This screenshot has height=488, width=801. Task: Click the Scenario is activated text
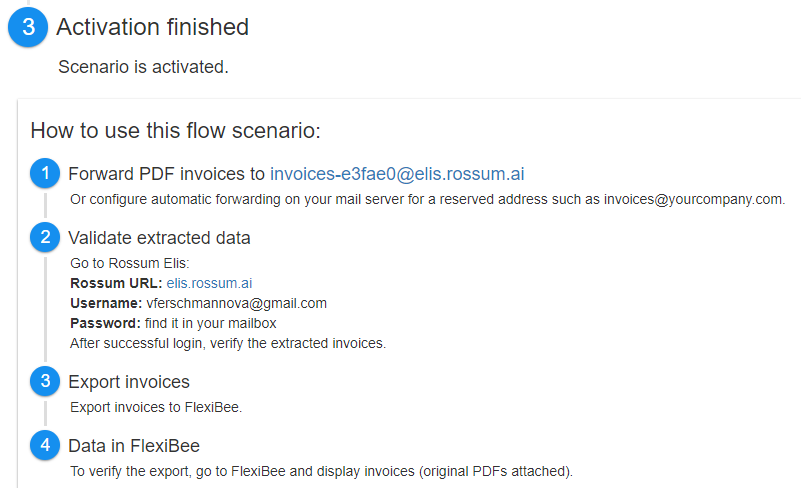click(143, 67)
